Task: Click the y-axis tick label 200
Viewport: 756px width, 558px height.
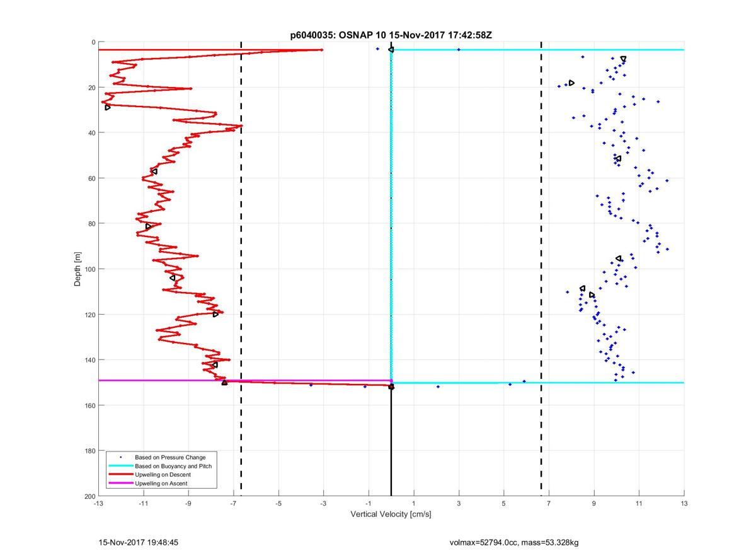Action: coord(89,496)
